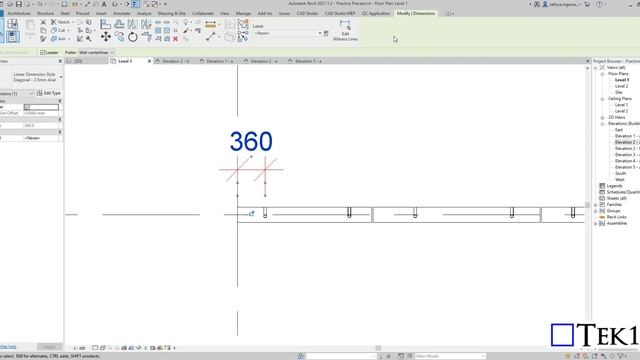Open the South elevation in browser
This screenshot has width=640, height=360.
(620, 173)
